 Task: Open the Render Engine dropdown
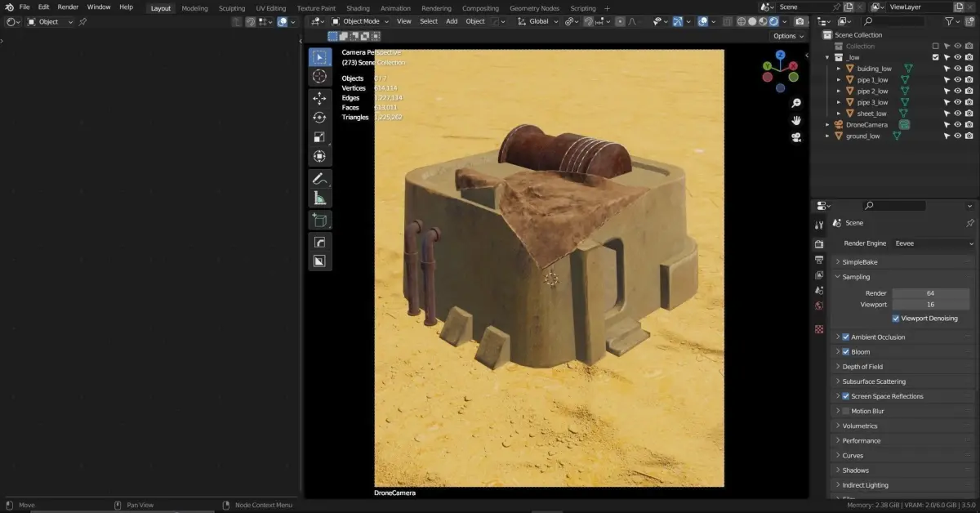pyautogui.click(x=933, y=243)
